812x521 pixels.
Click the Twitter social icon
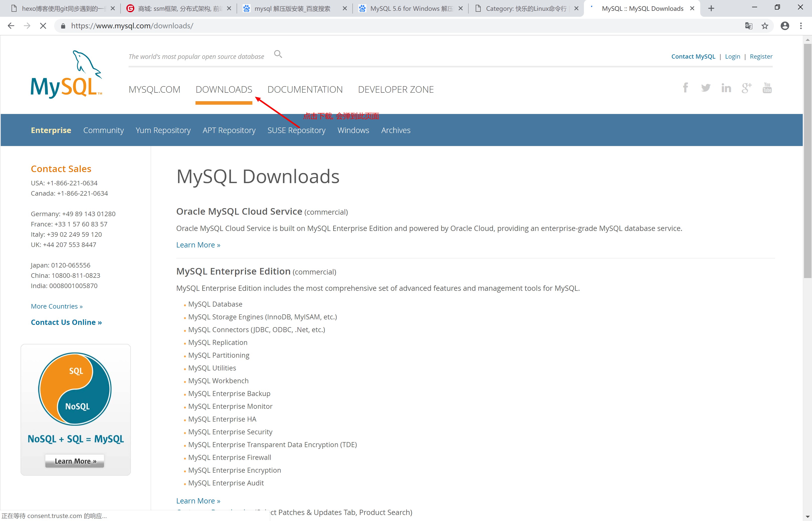706,88
